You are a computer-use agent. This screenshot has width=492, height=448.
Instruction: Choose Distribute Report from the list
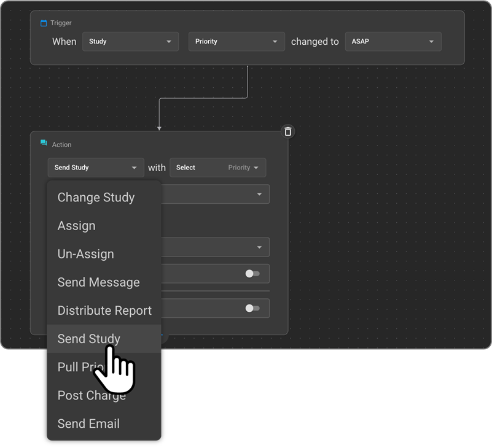(104, 311)
